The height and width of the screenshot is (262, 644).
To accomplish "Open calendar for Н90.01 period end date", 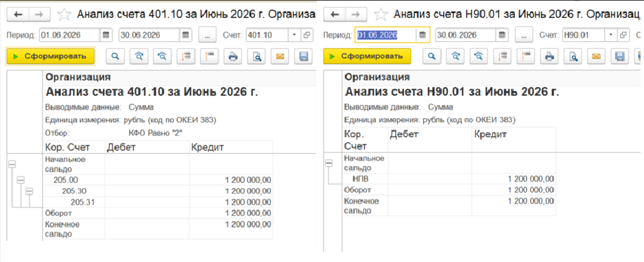I will pos(502,35).
